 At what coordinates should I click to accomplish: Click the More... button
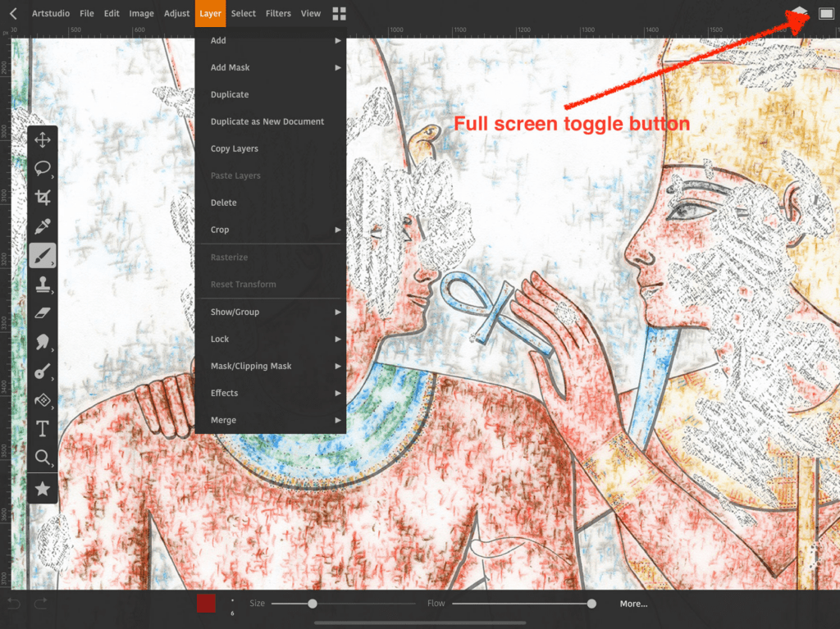(633, 603)
